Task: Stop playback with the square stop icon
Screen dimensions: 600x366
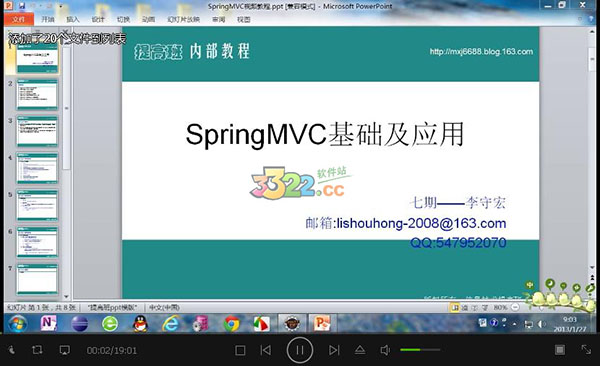Action: (x=240, y=350)
